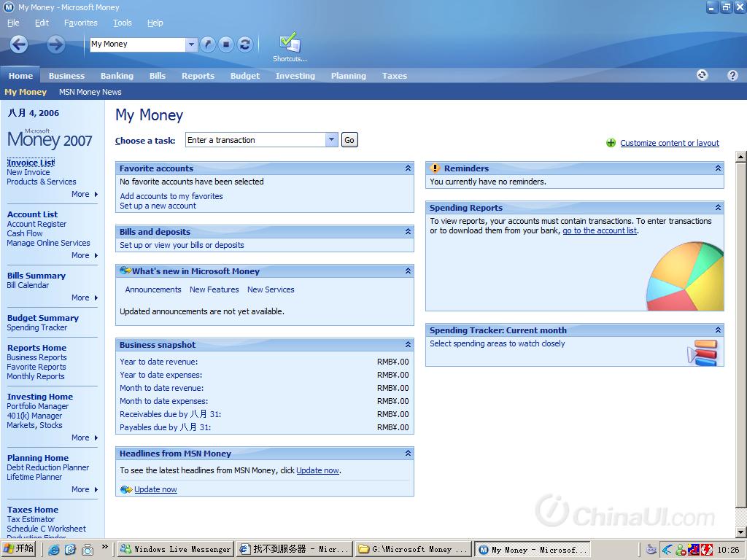Screen dimensions: 747x560
Task: Click the globe icon beside Update now
Action: (x=126, y=489)
